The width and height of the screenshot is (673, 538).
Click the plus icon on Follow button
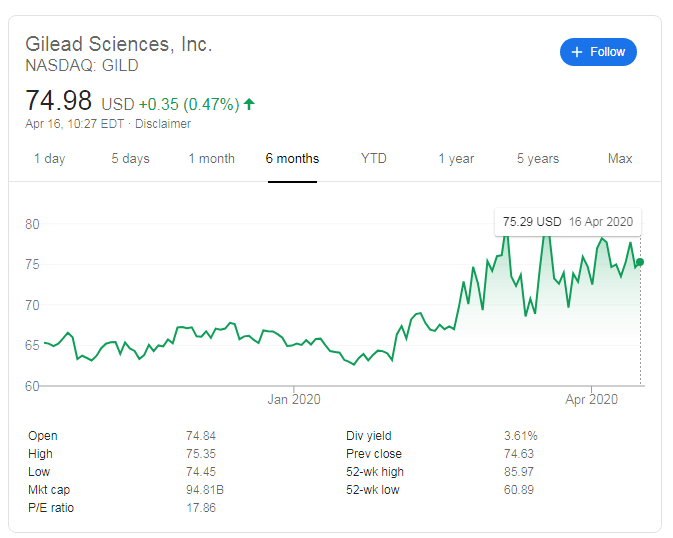tap(577, 52)
